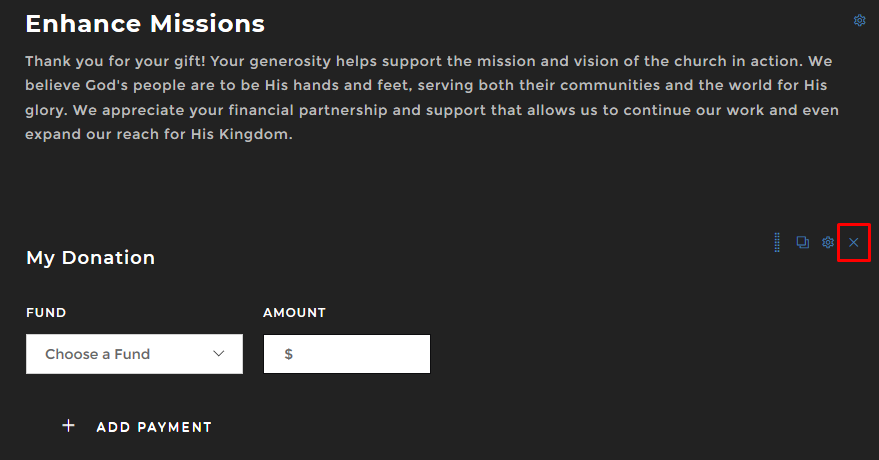Viewport: 879px width, 460px height.
Task: Expand the Choose a Fund chevron arrow
Action: click(x=219, y=354)
